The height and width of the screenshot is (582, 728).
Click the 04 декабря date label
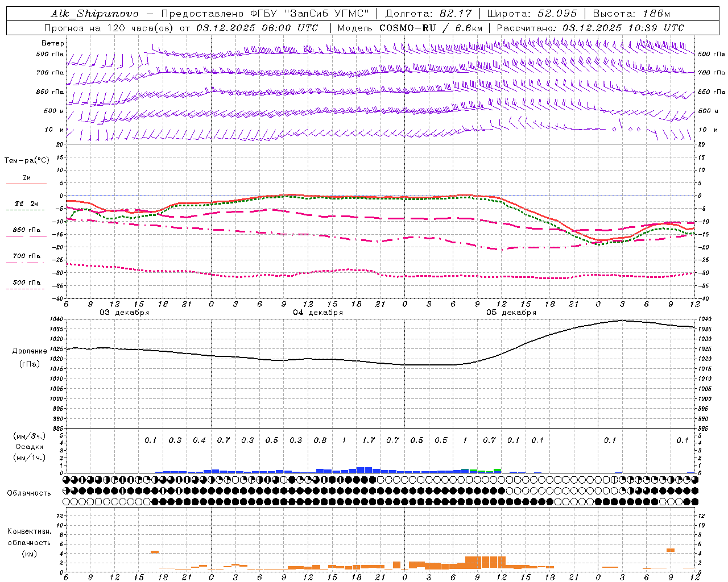pos(318,313)
